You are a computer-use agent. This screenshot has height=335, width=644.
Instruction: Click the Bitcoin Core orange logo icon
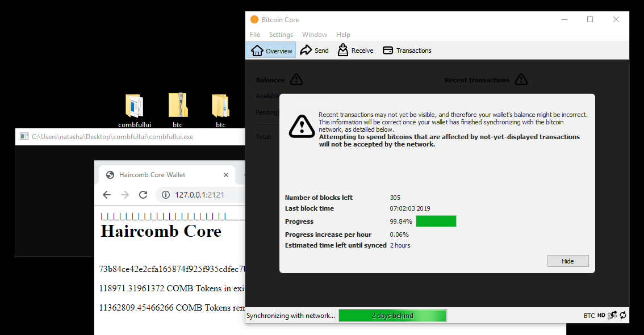[x=254, y=19]
